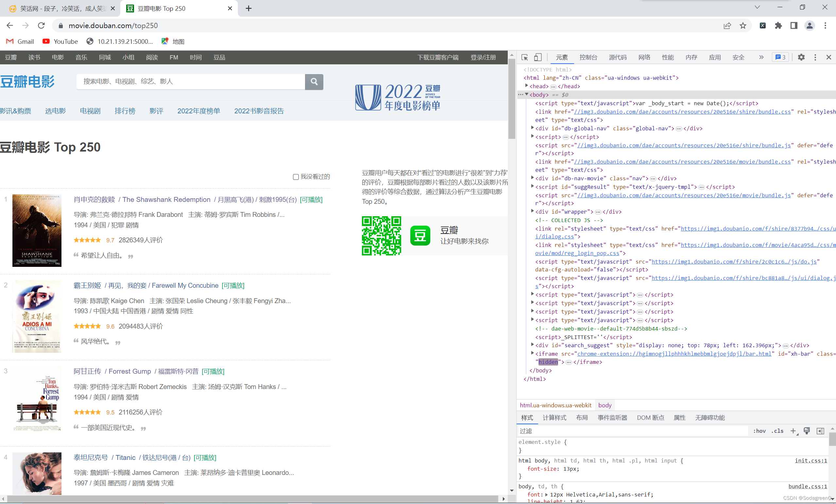Show more DevTools tabs chevron

[761, 57]
